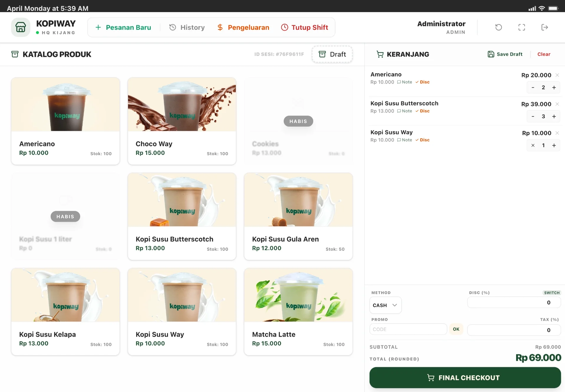The width and height of the screenshot is (565, 392).
Task: Add Matcha Latte product to cart
Action: pyautogui.click(x=298, y=312)
